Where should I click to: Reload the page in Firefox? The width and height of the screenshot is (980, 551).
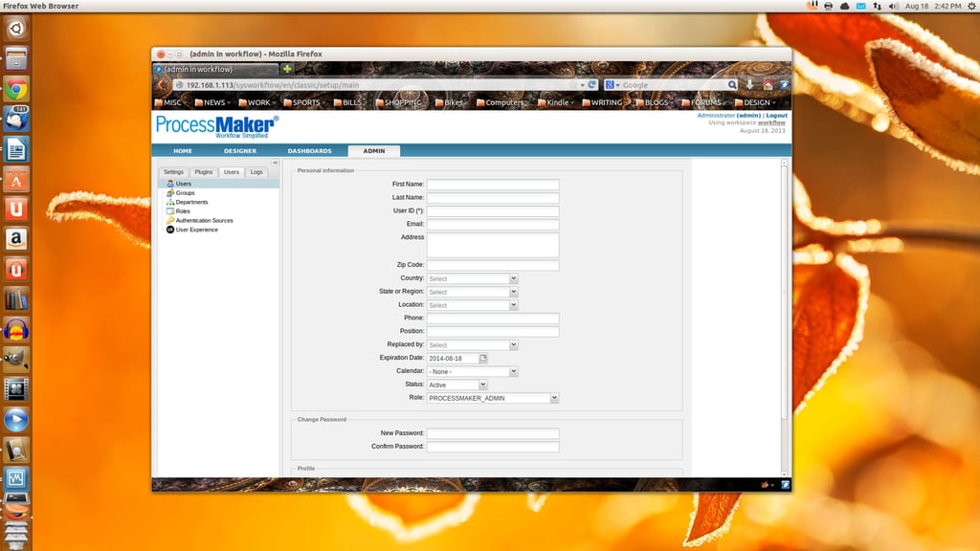tap(591, 84)
